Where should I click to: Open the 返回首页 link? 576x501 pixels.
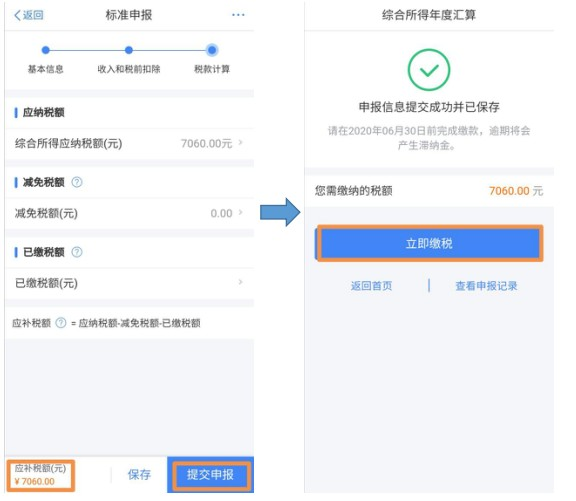[371, 286]
